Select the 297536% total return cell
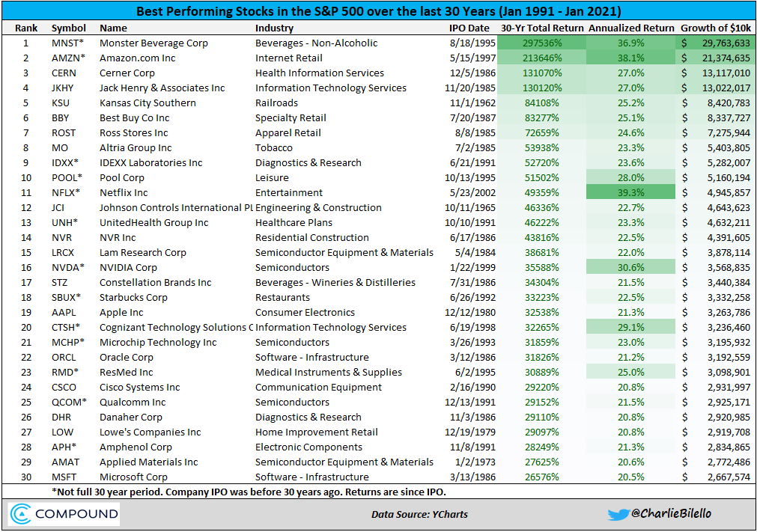Screen dimensions: 757x532 [x=542, y=43]
